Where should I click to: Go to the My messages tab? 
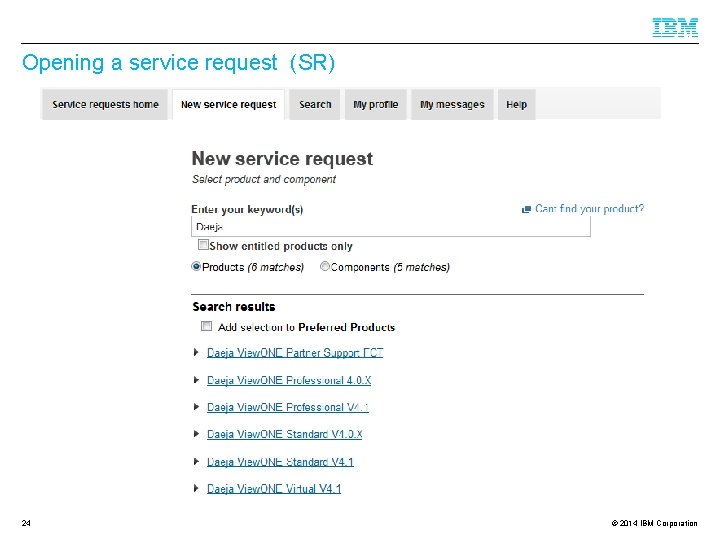point(452,105)
